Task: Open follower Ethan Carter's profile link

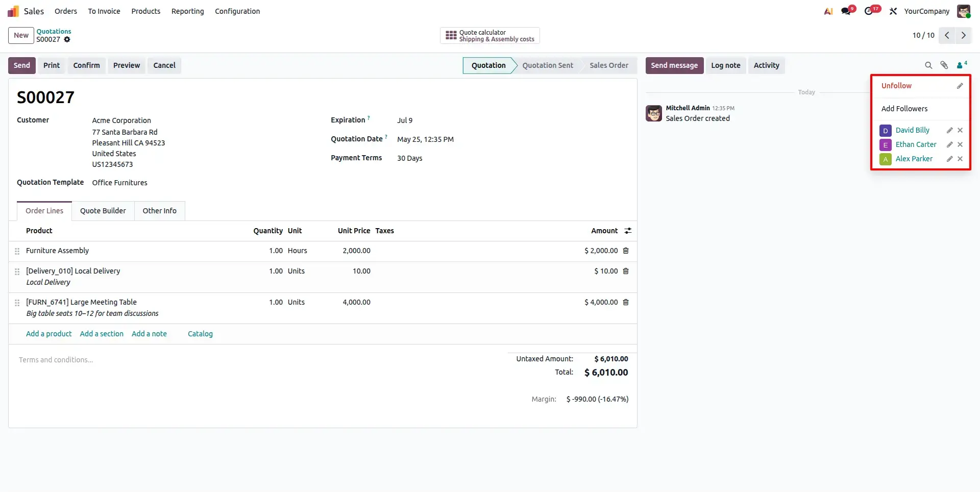Action: tap(916, 144)
